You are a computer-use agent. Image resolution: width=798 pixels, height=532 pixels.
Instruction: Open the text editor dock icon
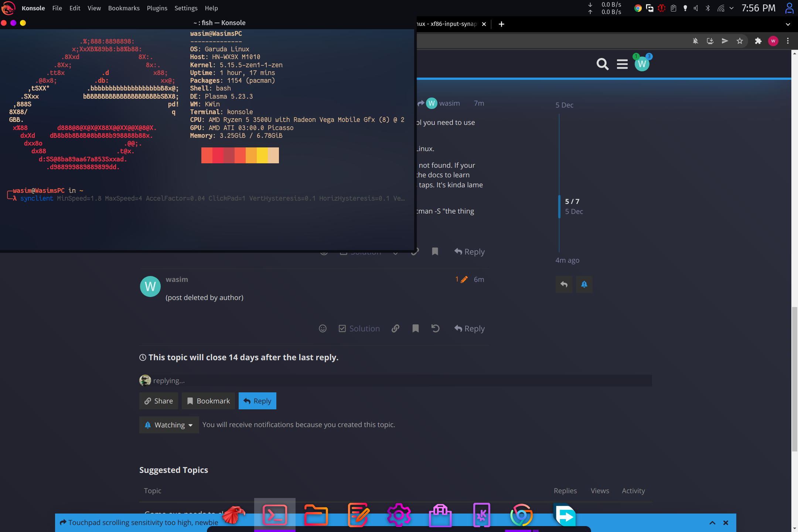click(x=358, y=515)
